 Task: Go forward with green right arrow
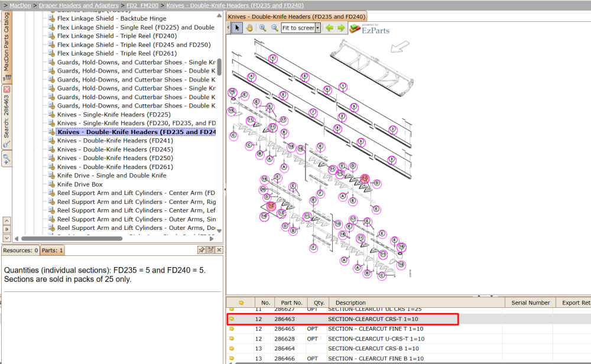pos(341,28)
